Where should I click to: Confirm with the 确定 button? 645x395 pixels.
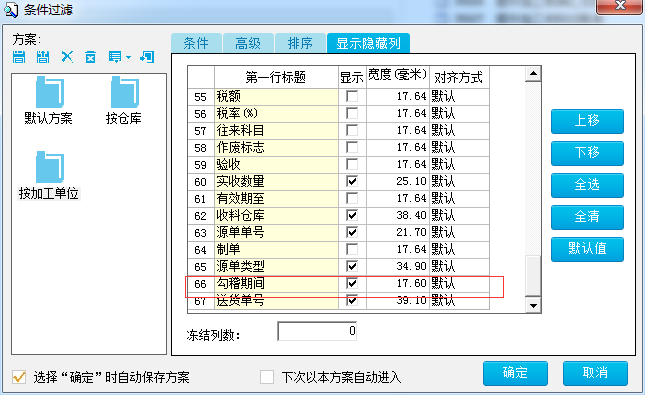click(x=515, y=373)
